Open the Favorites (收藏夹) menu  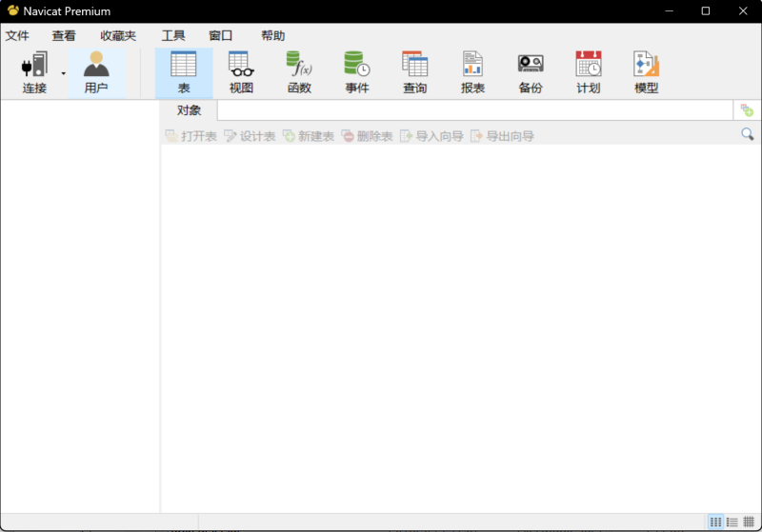(118, 36)
